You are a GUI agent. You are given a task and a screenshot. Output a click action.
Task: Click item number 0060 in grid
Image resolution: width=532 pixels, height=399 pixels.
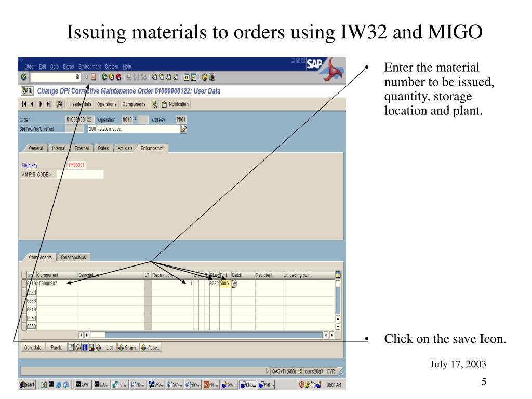click(32, 326)
